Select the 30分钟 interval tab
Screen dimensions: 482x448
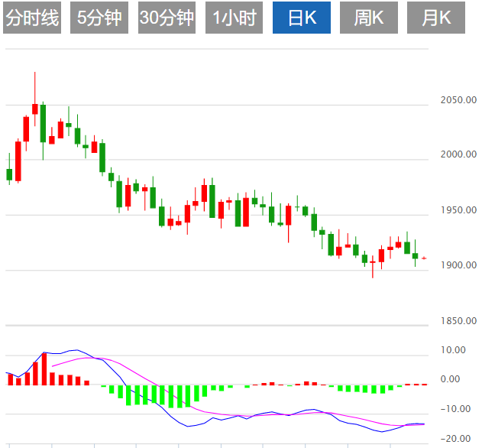point(167,18)
